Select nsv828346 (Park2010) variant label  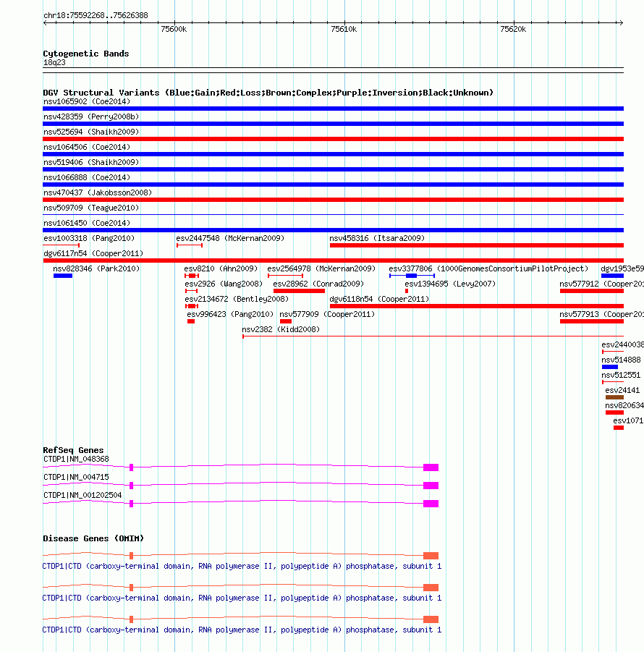pyautogui.click(x=96, y=268)
